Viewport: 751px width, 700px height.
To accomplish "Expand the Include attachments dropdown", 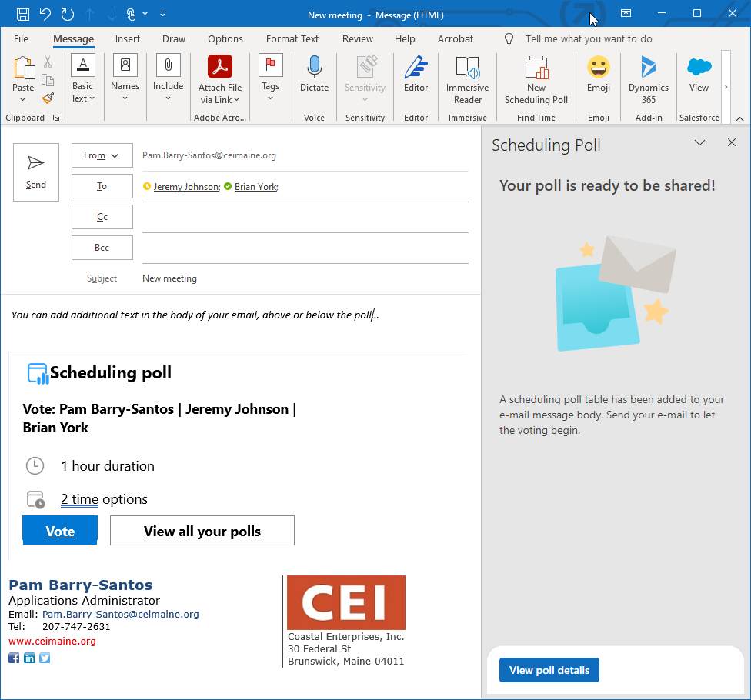I will pyautogui.click(x=168, y=78).
